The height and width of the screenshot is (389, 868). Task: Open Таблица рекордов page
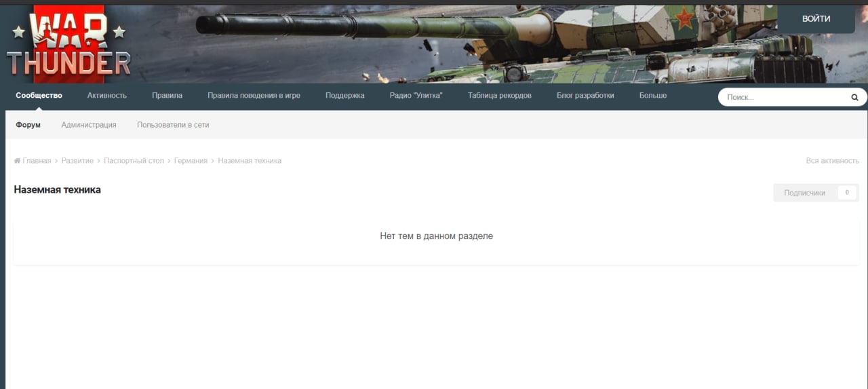pyautogui.click(x=500, y=96)
